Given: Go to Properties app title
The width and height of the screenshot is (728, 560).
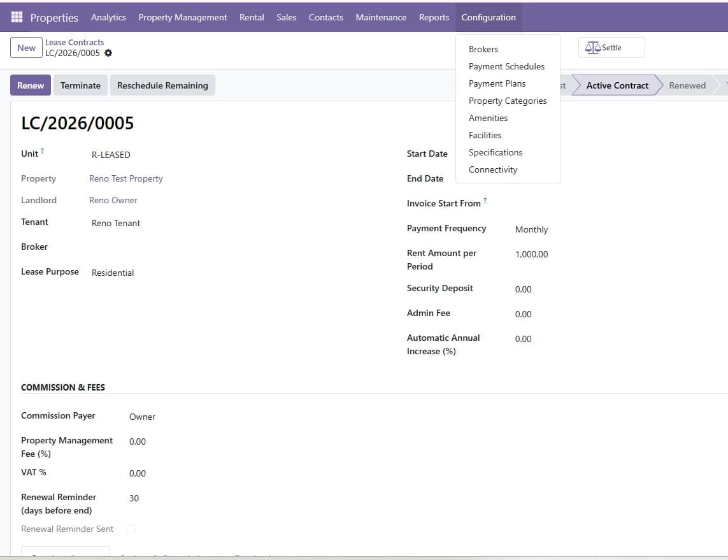Looking at the screenshot, I should (x=54, y=18).
